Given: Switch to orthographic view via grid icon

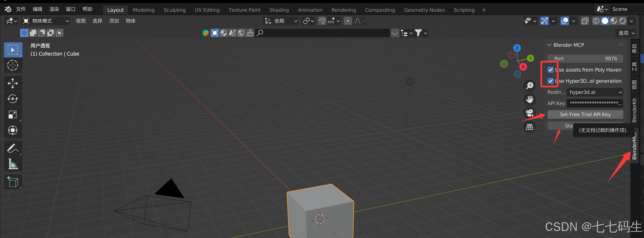Looking at the screenshot, I should [530, 127].
